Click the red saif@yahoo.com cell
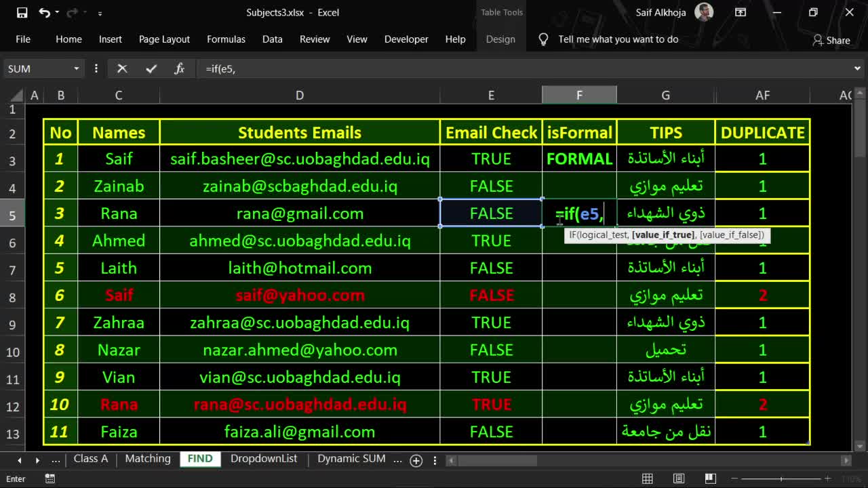Image resolution: width=868 pixels, height=488 pixels. (300, 296)
